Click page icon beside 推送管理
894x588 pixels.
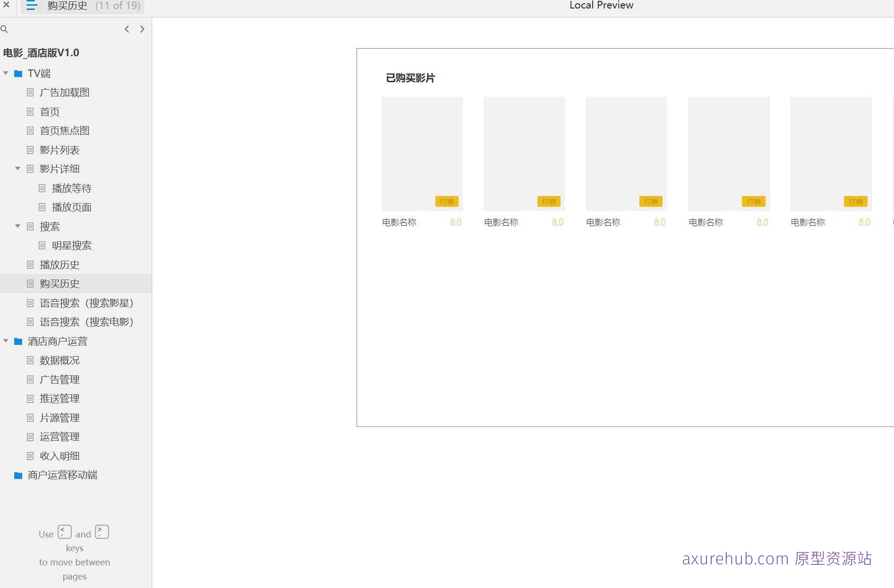click(x=30, y=399)
